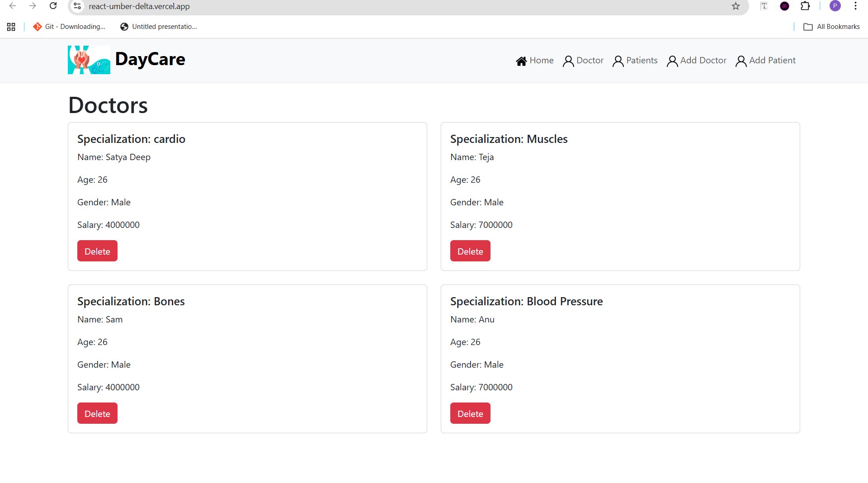Open the browser Extensions puzzle icon
The image size is (868, 483).
[805, 6]
